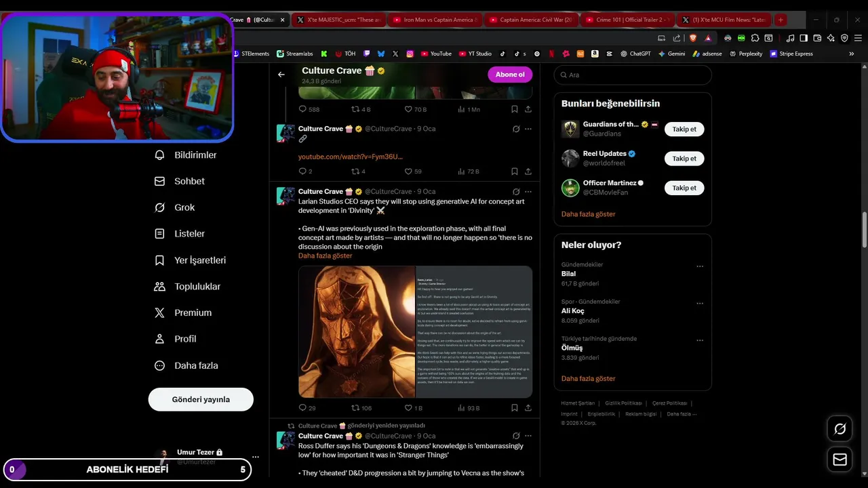Open Culture Crave avatar on Larian post
This screenshot has width=868, height=488.
[285, 196]
